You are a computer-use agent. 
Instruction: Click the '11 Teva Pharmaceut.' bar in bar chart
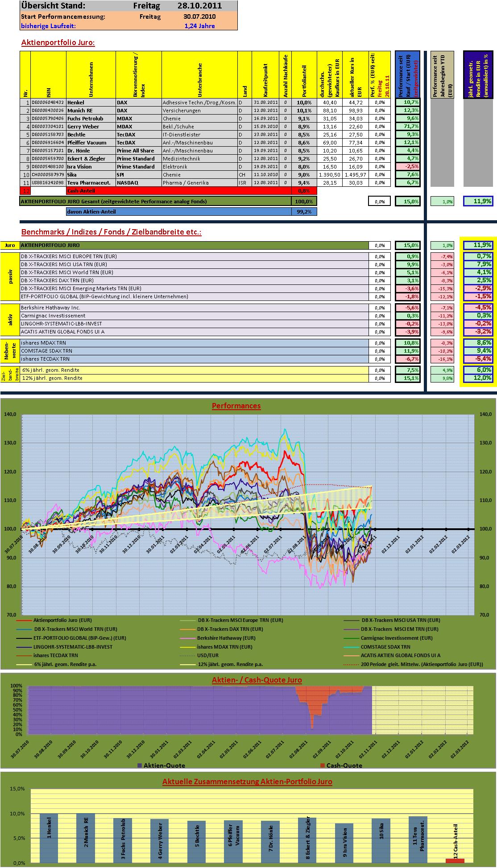[x=418, y=839]
